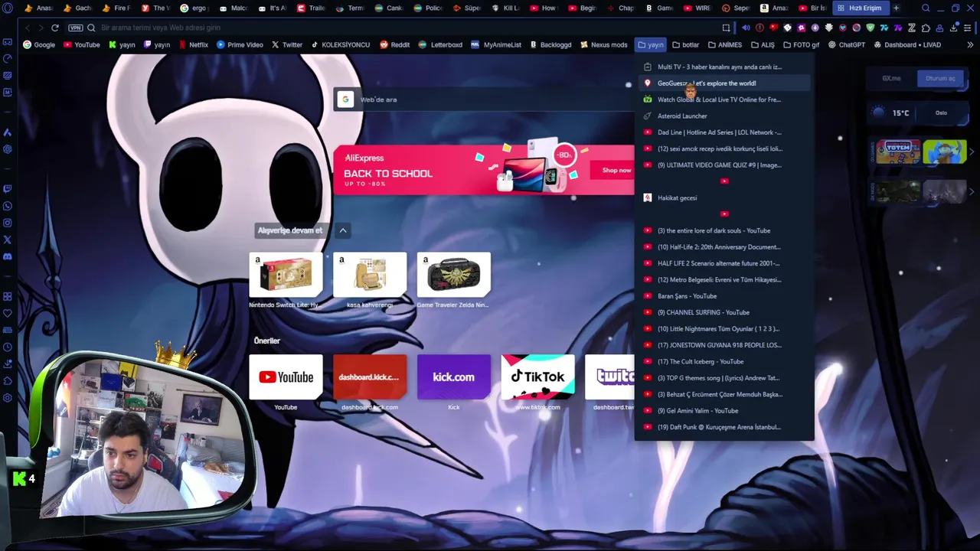
Task: Open the Easy Setup menu icon
Action: (968, 28)
